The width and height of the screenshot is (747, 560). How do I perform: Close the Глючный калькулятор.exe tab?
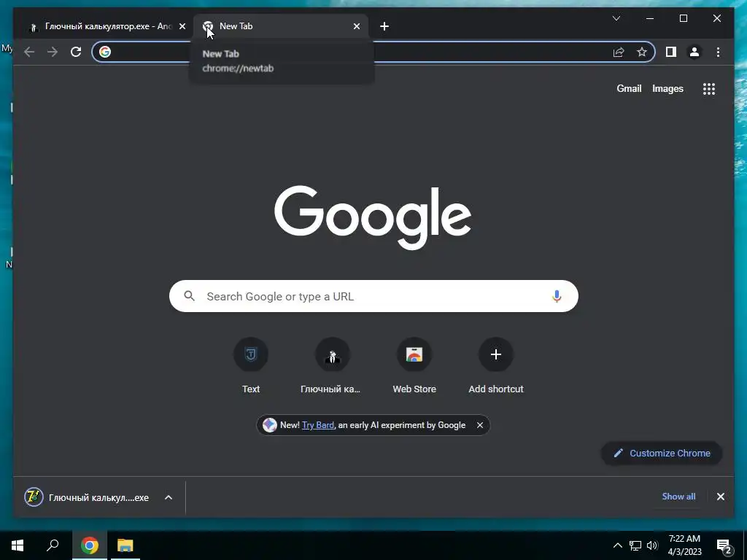[x=182, y=26]
